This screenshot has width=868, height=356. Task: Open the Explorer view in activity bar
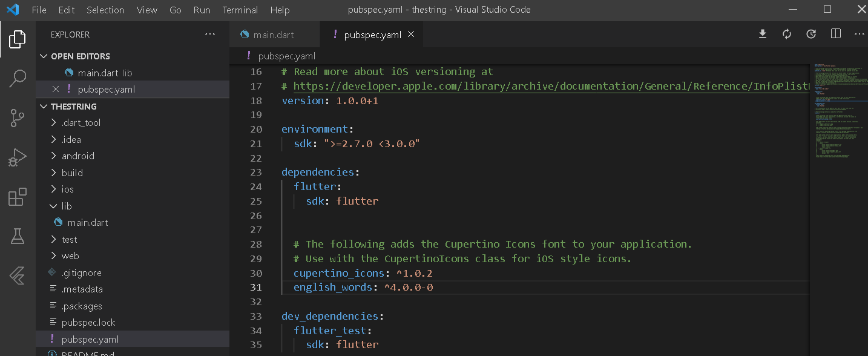point(18,39)
